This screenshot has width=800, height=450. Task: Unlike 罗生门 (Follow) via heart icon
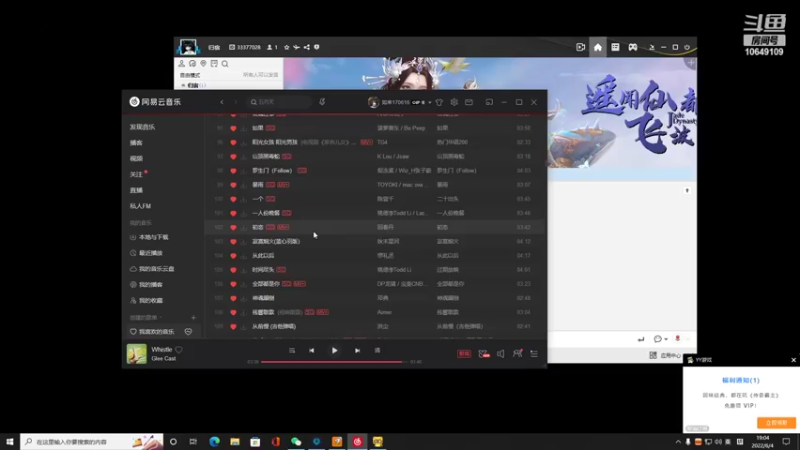coord(233,171)
